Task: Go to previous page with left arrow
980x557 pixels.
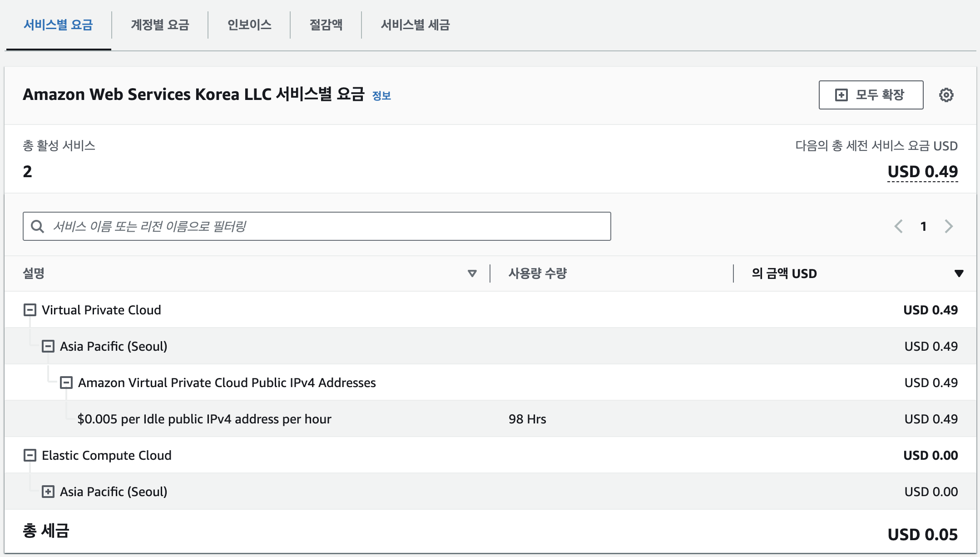Action: 898,226
